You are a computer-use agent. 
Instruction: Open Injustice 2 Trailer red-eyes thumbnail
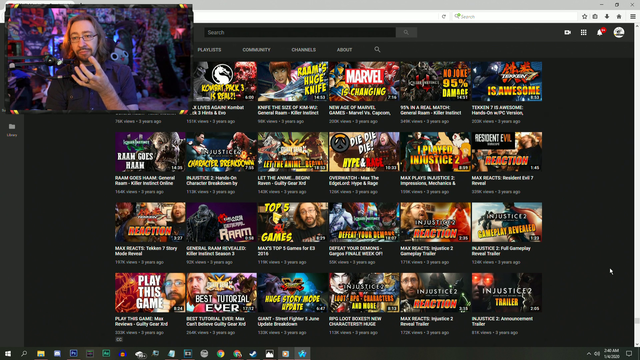click(x=507, y=293)
